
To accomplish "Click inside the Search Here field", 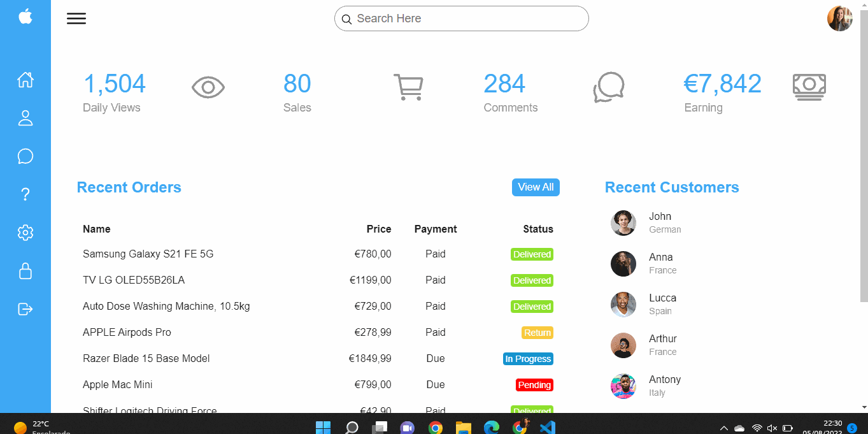I will tap(461, 18).
